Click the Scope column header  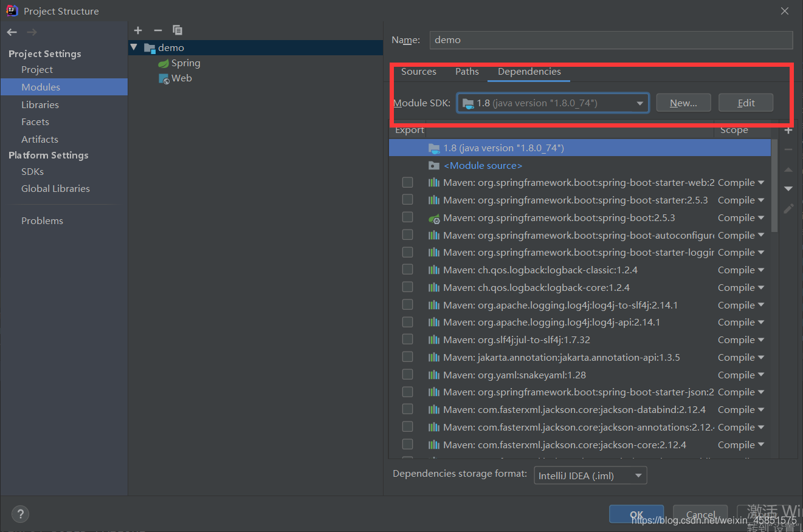(x=734, y=130)
